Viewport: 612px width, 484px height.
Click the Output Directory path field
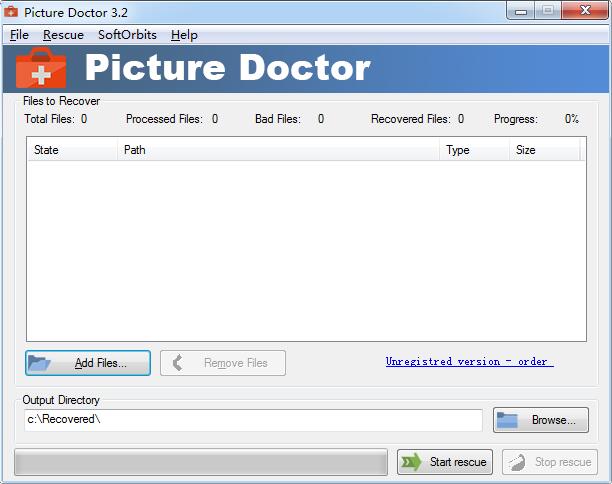tap(253, 420)
